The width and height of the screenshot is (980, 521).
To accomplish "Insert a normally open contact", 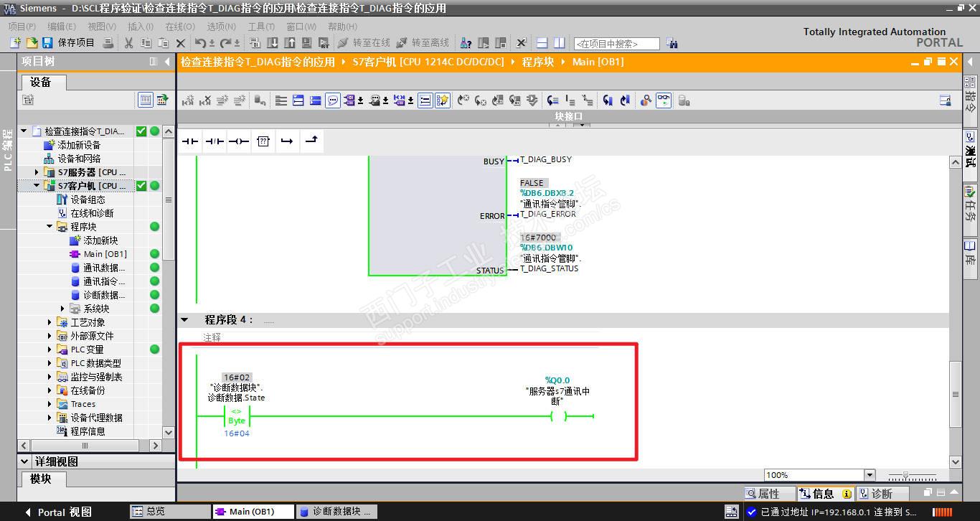I will pyautogui.click(x=190, y=141).
